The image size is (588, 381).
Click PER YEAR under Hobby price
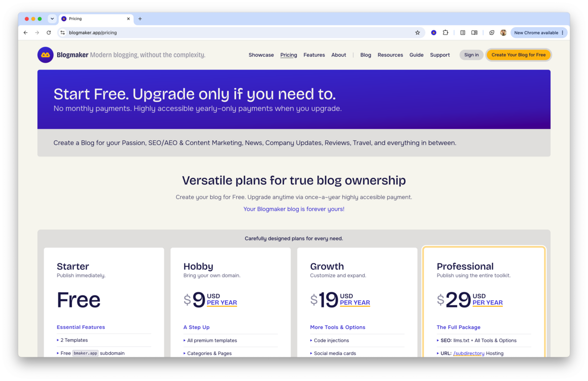coord(222,303)
